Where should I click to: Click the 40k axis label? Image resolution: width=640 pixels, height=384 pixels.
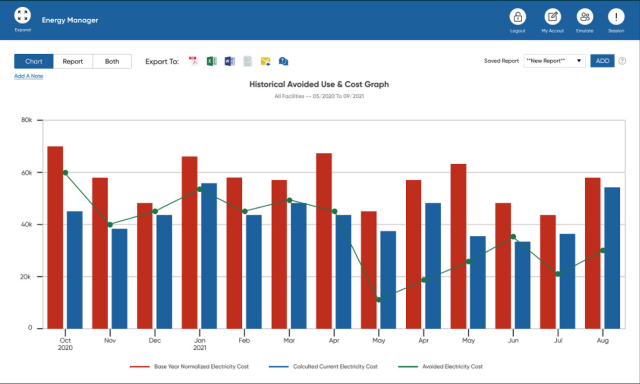[27, 224]
